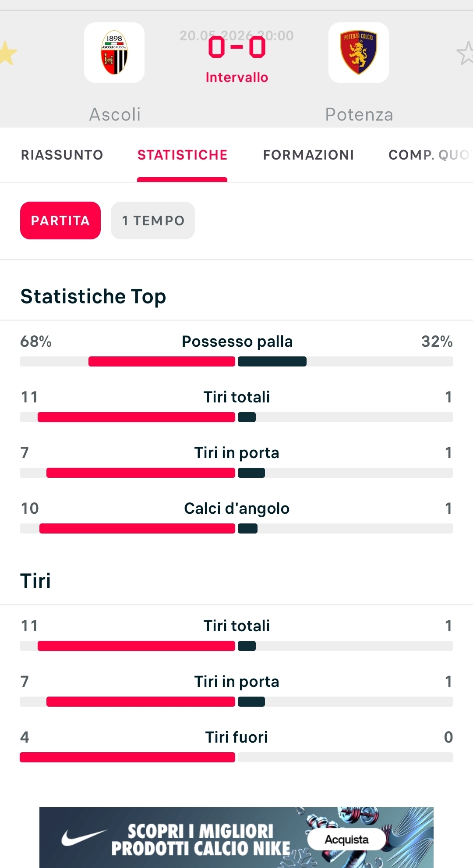Tap the Statistiche Top section heading
Image resolution: width=473 pixels, height=868 pixels.
click(93, 296)
